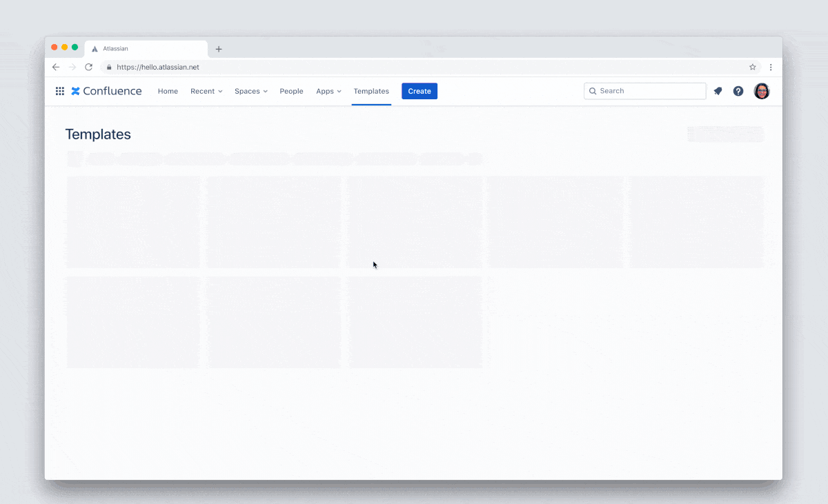Open the app switcher grid icon

[60, 91]
